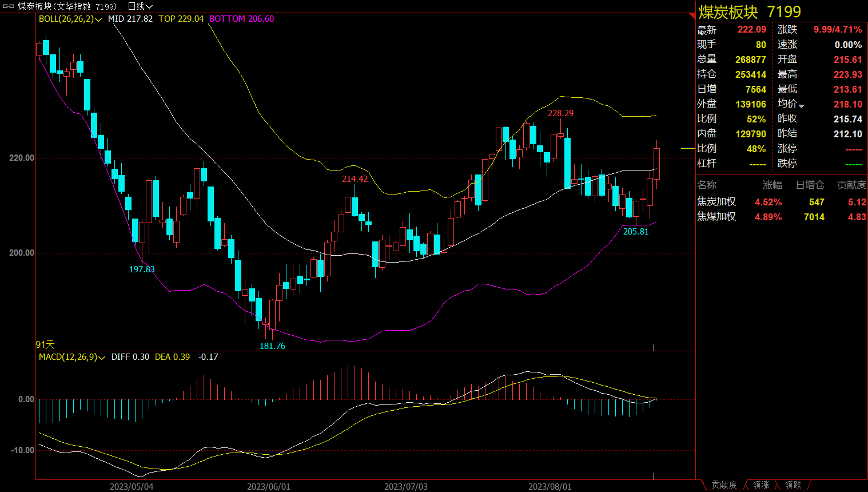
Task: Click the 214.42 peak price label
Action: click(x=355, y=179)
